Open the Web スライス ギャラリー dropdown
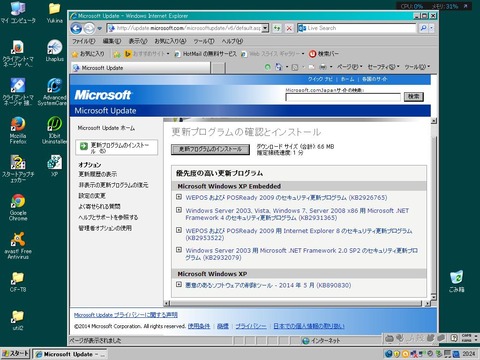The image size is (480, 360). [273, 54]
